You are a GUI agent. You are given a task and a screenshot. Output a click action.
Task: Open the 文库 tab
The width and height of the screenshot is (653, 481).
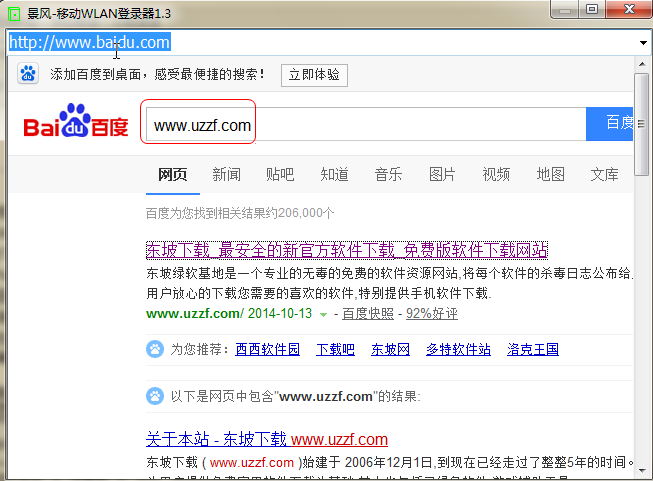604,174
